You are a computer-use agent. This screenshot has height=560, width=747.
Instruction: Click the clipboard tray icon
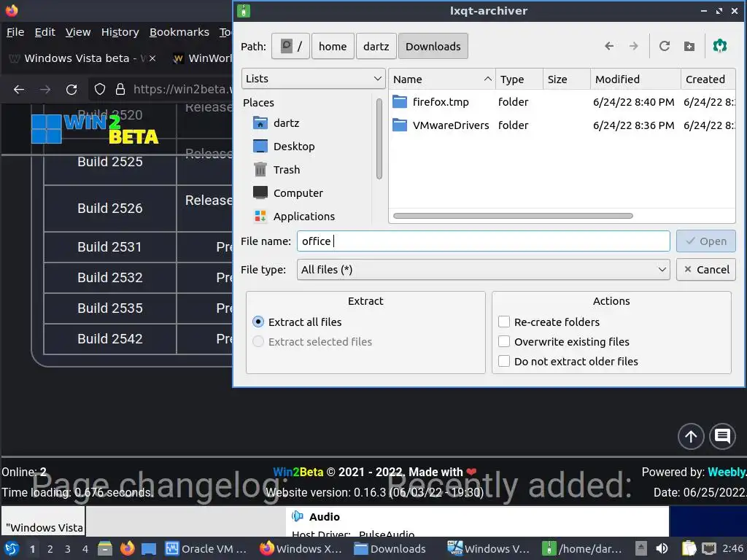tap(689, 548)
